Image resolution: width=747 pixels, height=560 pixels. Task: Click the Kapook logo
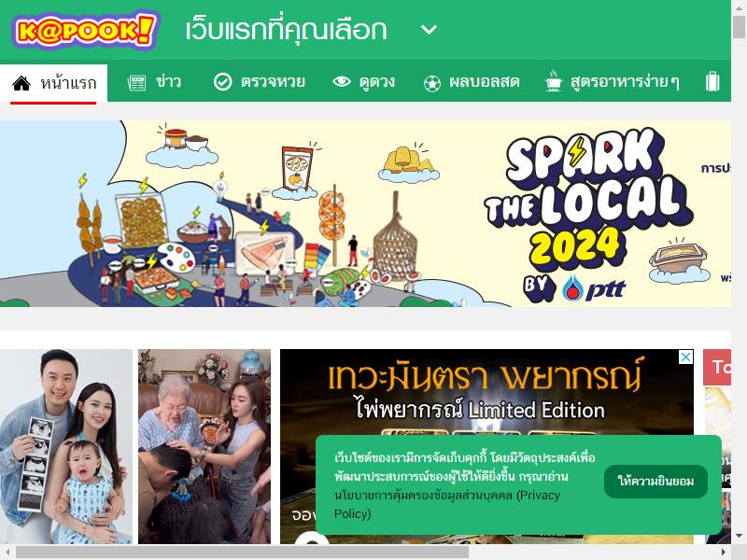coord(85,31)
